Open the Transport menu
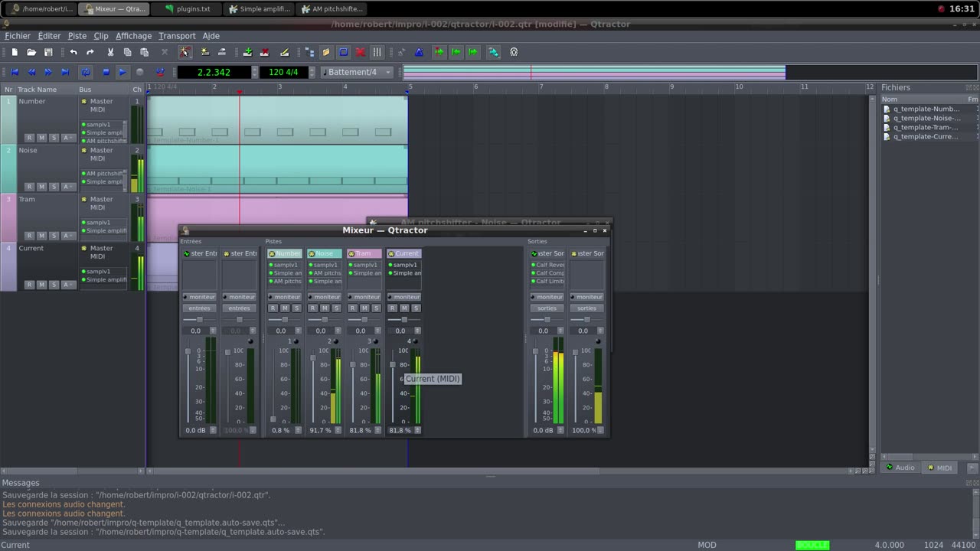 (177, 36)
